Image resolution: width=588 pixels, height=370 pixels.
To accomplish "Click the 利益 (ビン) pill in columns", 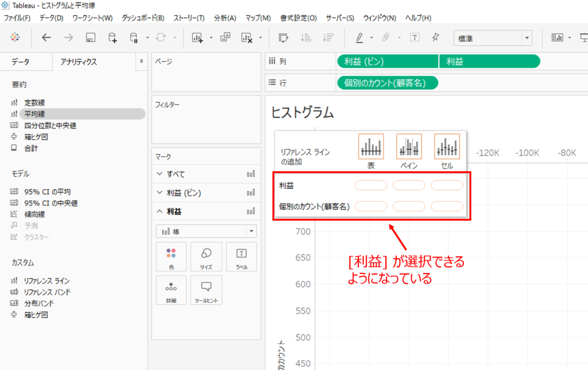I will point(388,61).
